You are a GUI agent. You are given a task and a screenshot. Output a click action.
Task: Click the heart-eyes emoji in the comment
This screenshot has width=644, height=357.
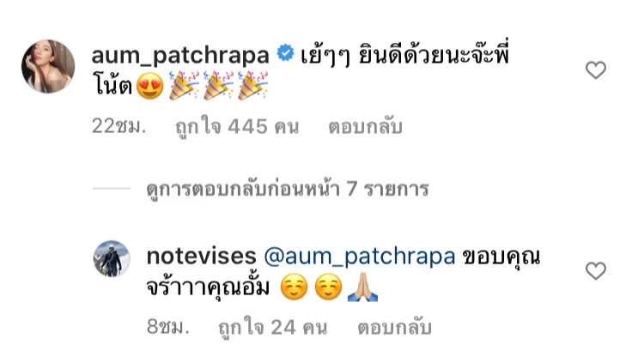[150, 86]
